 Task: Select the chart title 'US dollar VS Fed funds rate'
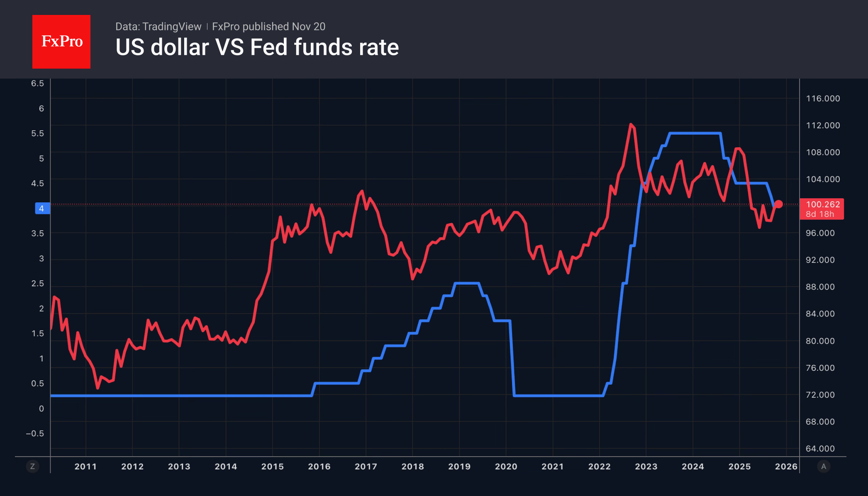(x=257, y=47)
